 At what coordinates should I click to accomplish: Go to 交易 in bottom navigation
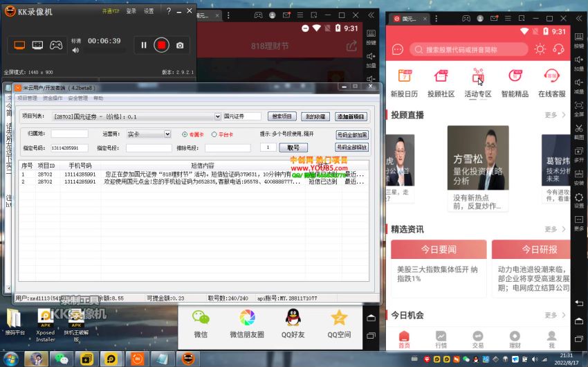pos(478,339)
